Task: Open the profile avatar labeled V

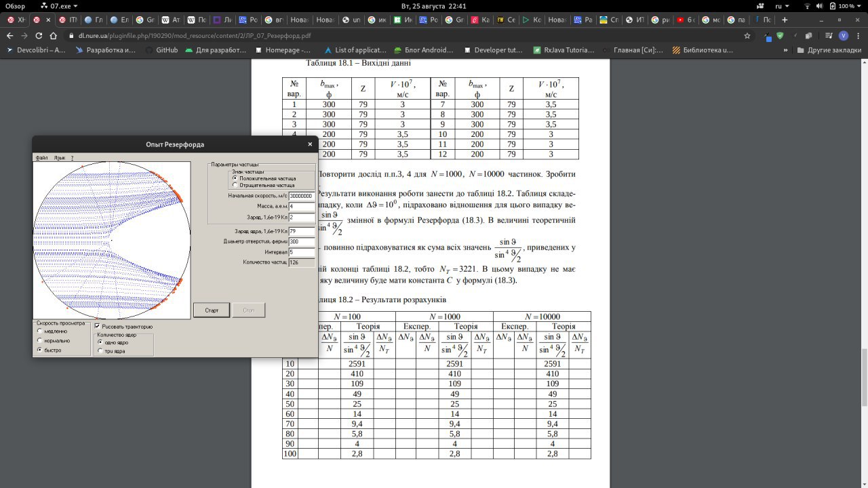Action: (x=843, y=35)
